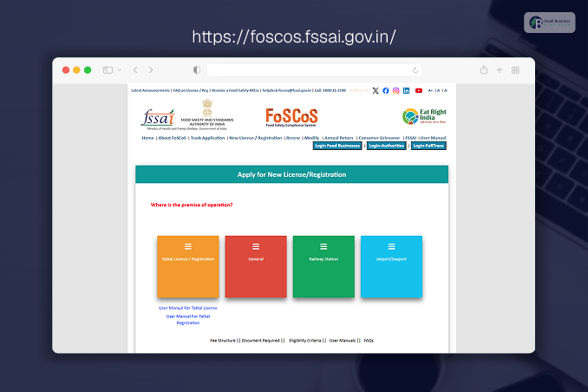Image resolution: width=588 pixels, height=392 pixels.
Task: Open the LinkedIn social icon
Action: (406, 91)
